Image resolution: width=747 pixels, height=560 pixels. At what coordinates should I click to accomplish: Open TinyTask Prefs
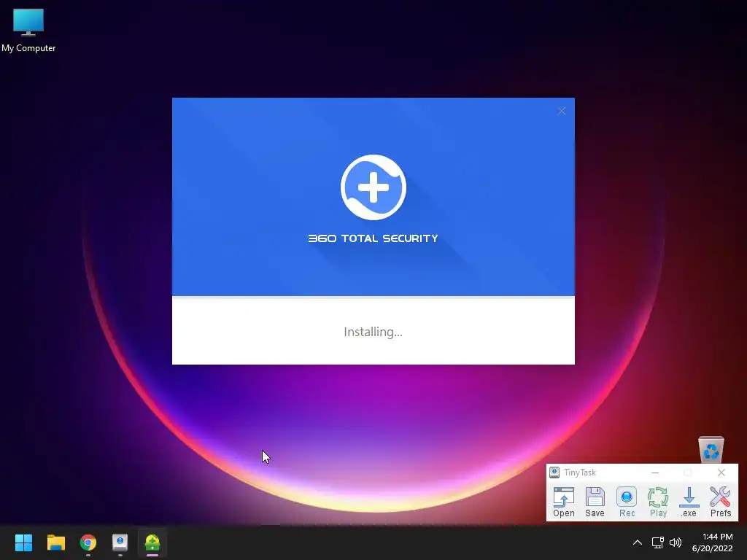[720, 502]
